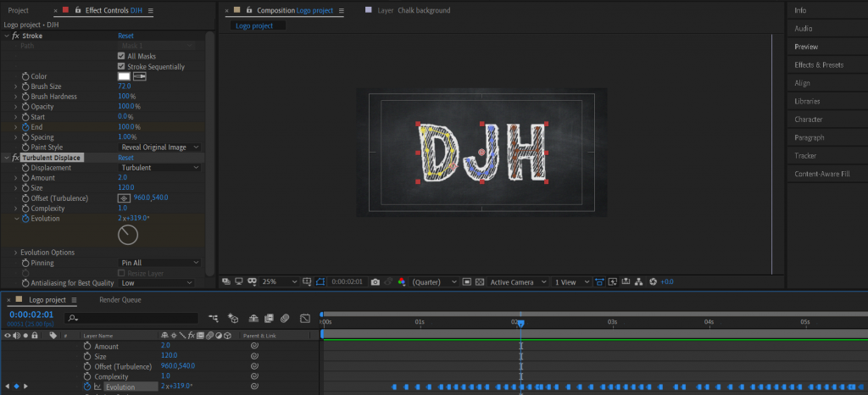Click the composition mini-flowchart icon in timeline
Viewport: 868px width, 395px height.
(x=212, y=318)
